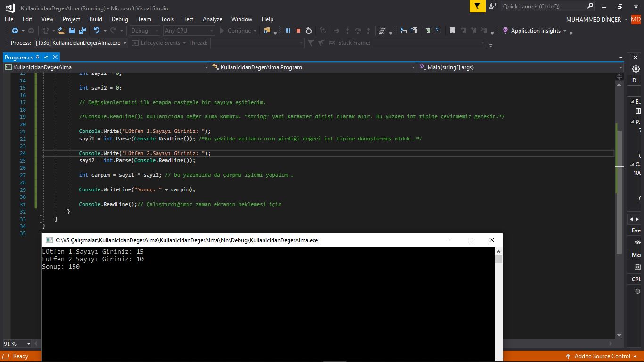This screenshot has width=644, height=362.
Task: Click the Application Insights button
Action: pos(535,31)
